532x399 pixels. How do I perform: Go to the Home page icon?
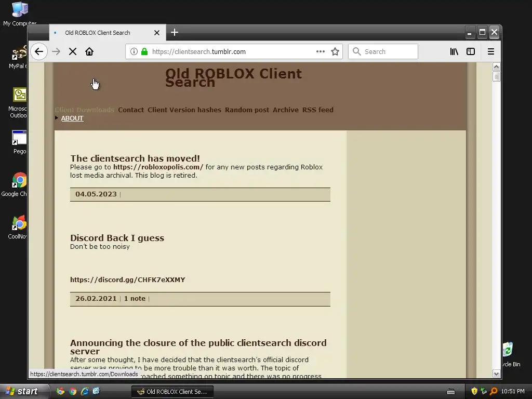point(89,51)
